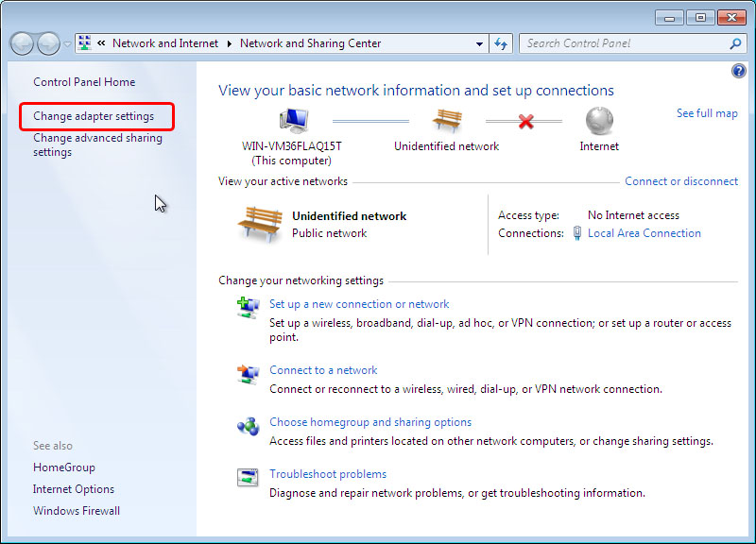The height and width of the screenshot is (544, 756).
Task: Click the bold Unidentified network heading
Action: click(x=350, y=216)
